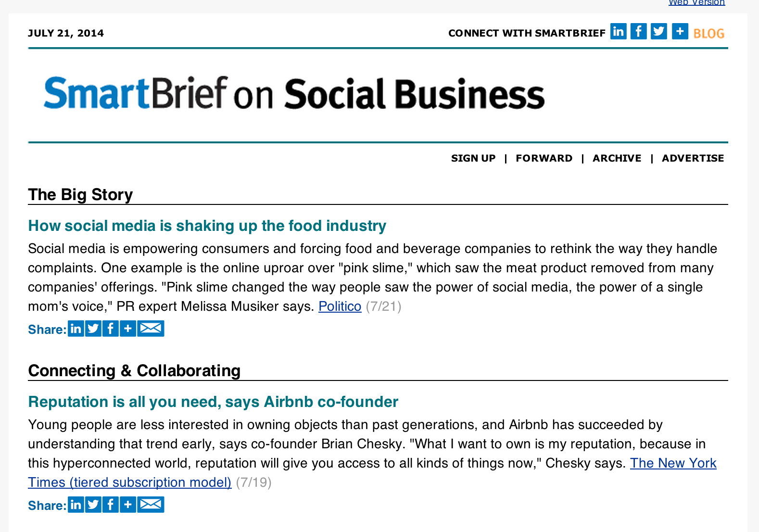The image size is (759, 532).
Task: Open The New York Times article link
Action: pos(673,463)
